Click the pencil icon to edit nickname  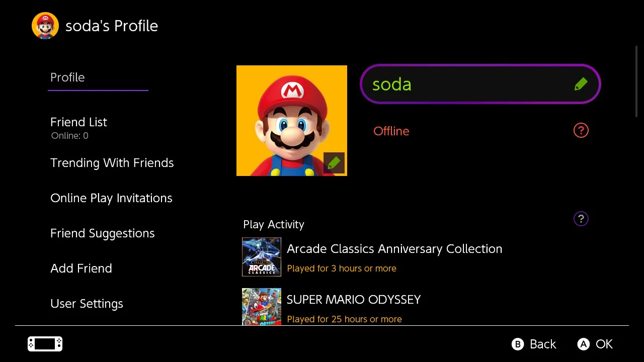point(581,84)
